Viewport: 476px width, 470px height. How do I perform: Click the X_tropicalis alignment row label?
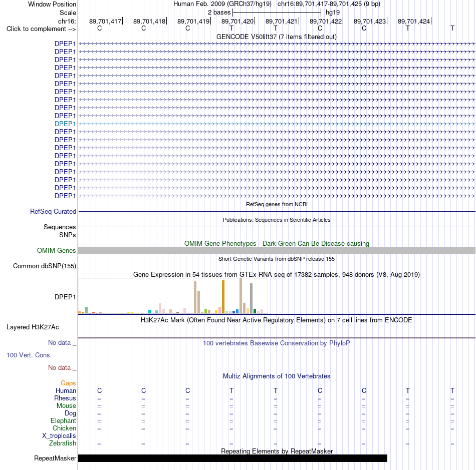coord(59,436)
